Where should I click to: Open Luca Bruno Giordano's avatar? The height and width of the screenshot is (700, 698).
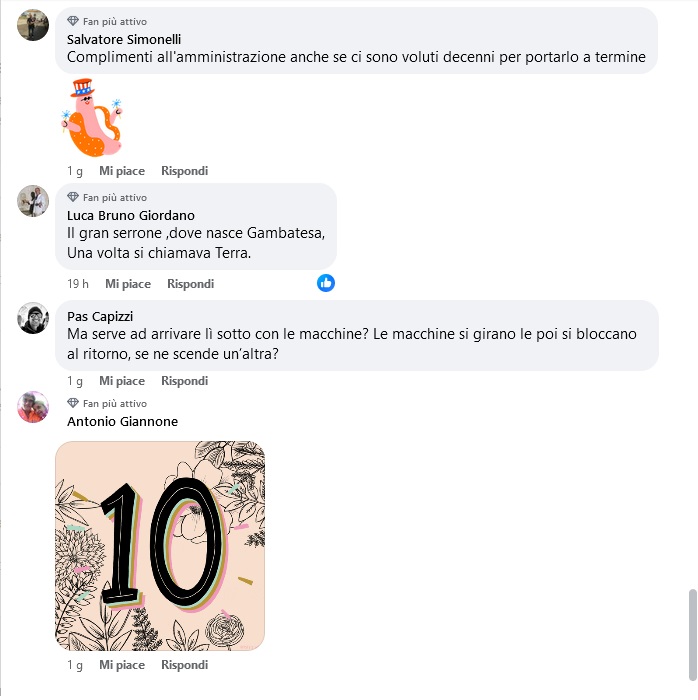click(x=33, y=201)
